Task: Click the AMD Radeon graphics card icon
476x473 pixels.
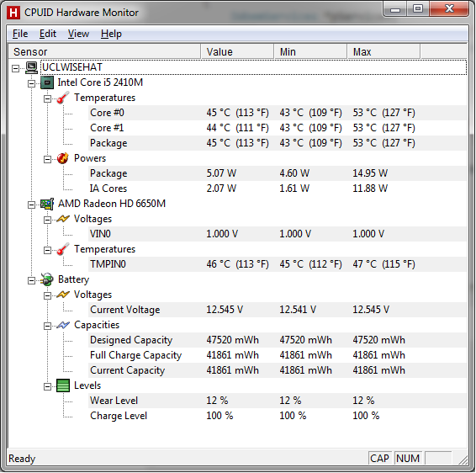Action: point(47,204)
